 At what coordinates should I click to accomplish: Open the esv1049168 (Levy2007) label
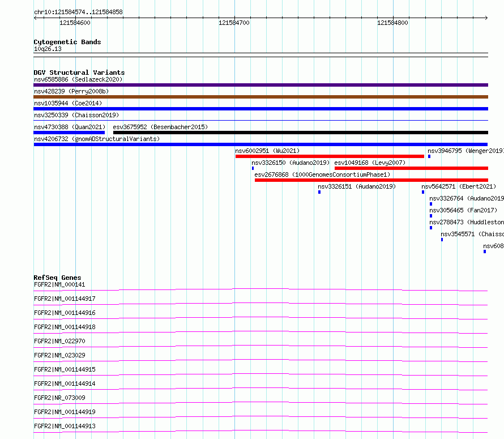pyautogui.click(x=370, y=163)
